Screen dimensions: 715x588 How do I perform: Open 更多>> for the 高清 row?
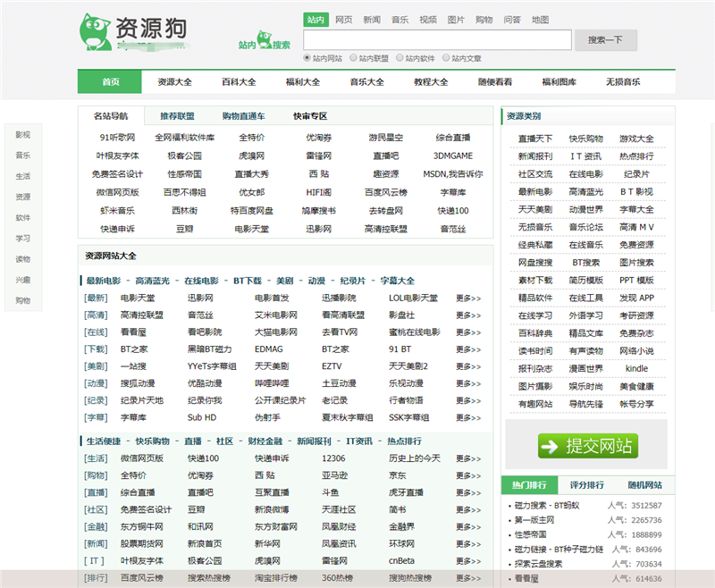point(468,315)
